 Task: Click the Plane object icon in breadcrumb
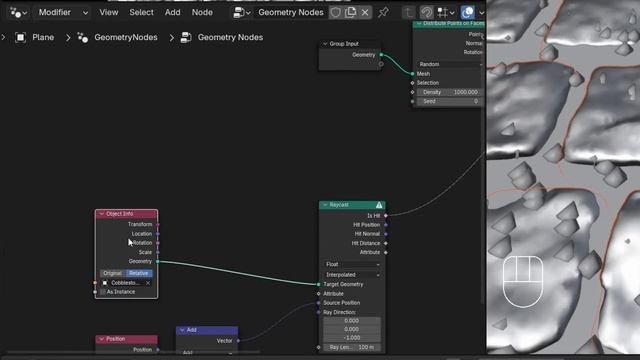pyautogui.click(x=20, y=38)
